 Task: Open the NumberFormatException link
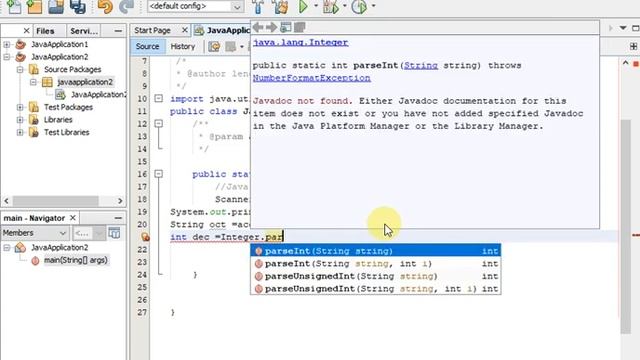311,78
